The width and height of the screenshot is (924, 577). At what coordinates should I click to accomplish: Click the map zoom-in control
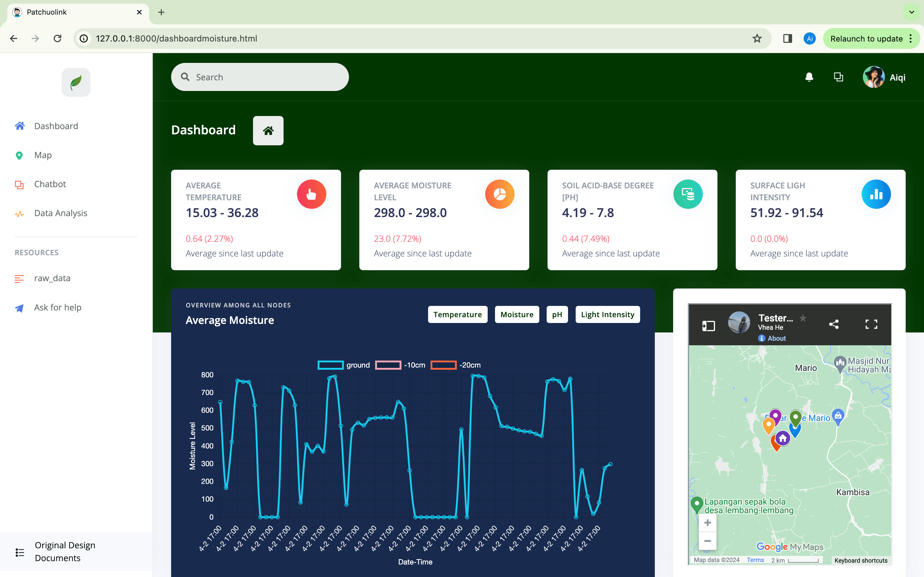coord(707,522)
